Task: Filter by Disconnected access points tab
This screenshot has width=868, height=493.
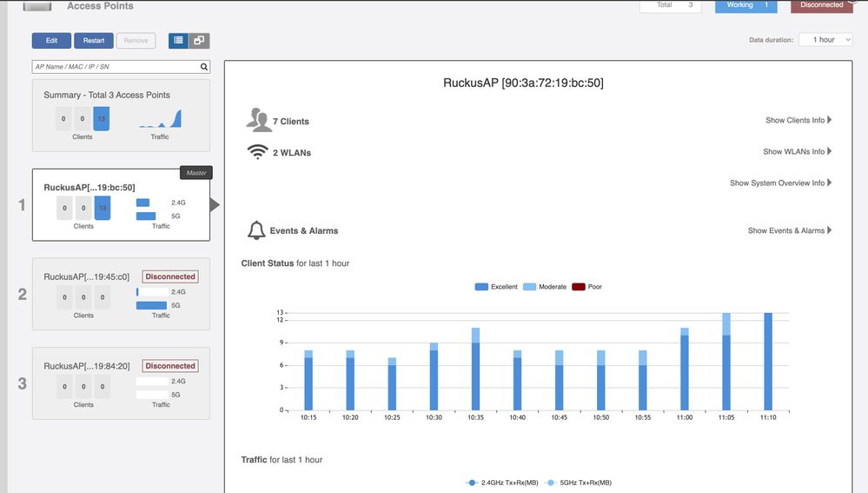Action: click(821, 5)
